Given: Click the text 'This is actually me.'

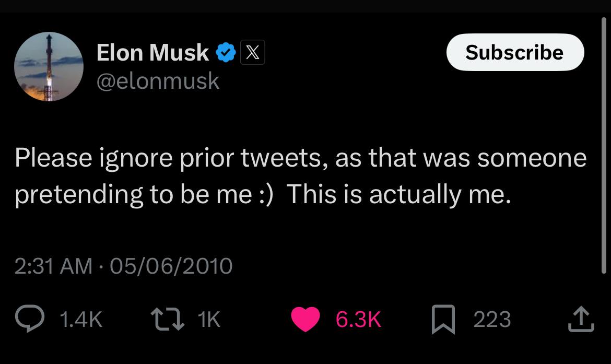Looking at the screenshot, I should coord(398,194).
